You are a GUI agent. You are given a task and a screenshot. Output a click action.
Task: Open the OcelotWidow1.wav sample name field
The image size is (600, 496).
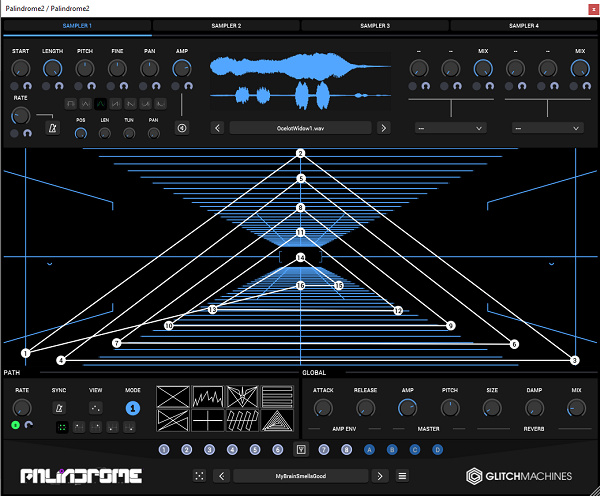pos(300,128)
